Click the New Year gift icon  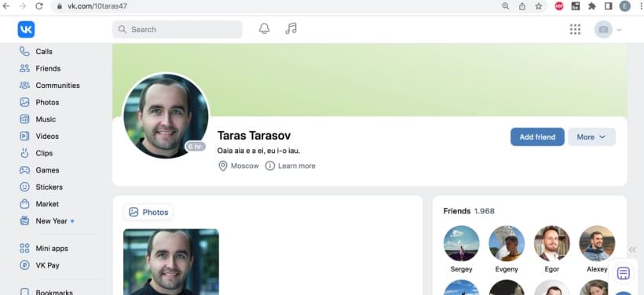(x=24, y=220)
